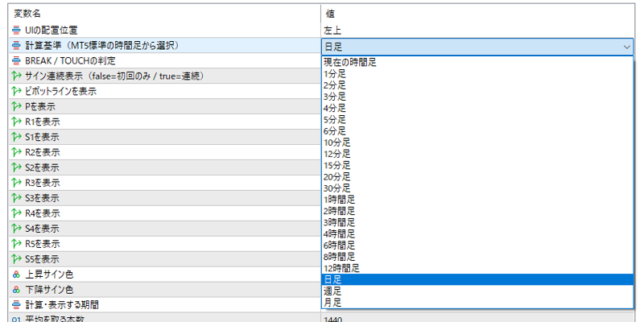Choose 10分足 timeframe
The width and height of the screenshot is (644, 322).
click(x=477, y=143)
